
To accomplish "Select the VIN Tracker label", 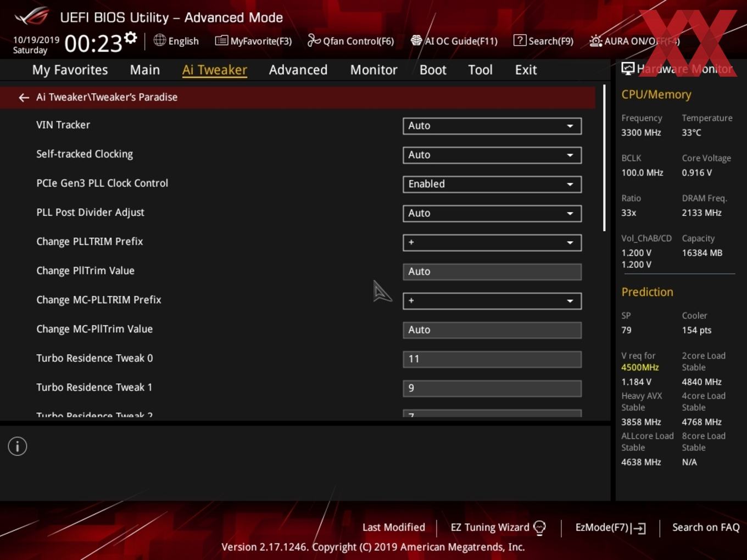I will click(63, 125).
